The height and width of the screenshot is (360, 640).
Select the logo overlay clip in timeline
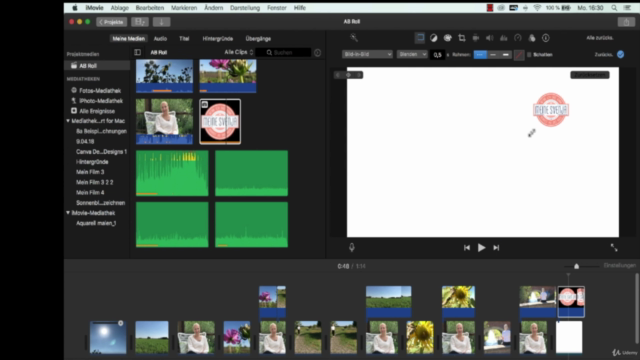point(571,302)
